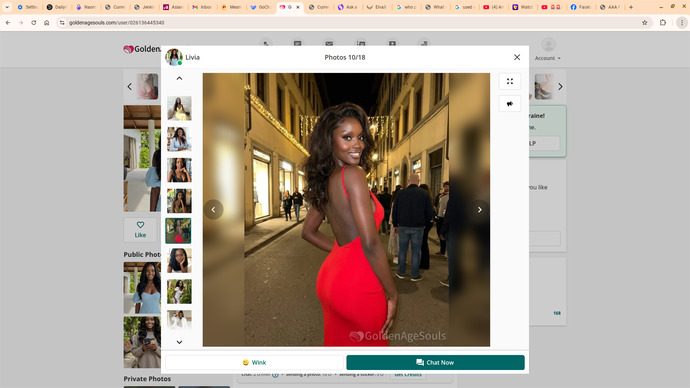Select the light blue shirt thumbnail
This screenshot has width=690, height=388.
[179, 139]
